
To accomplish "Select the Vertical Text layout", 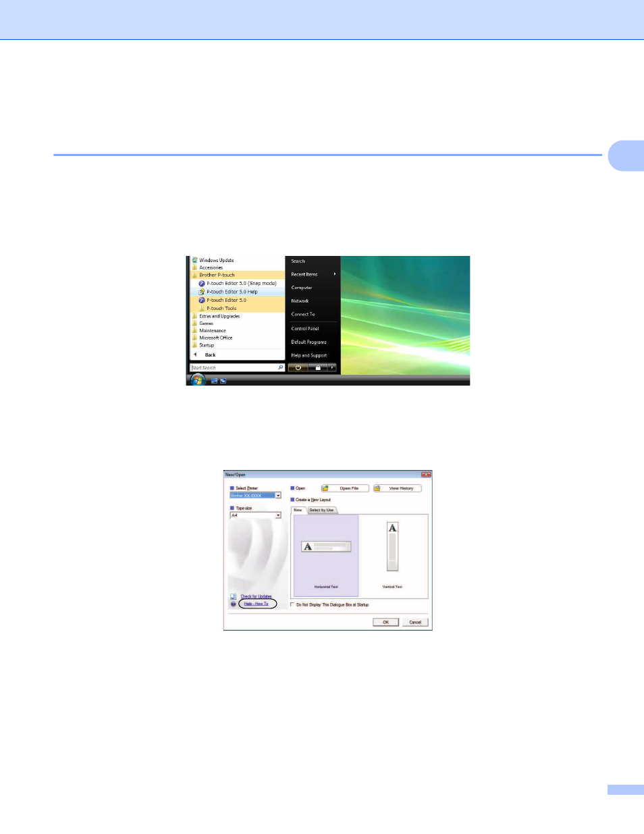I will pos(392,555).
